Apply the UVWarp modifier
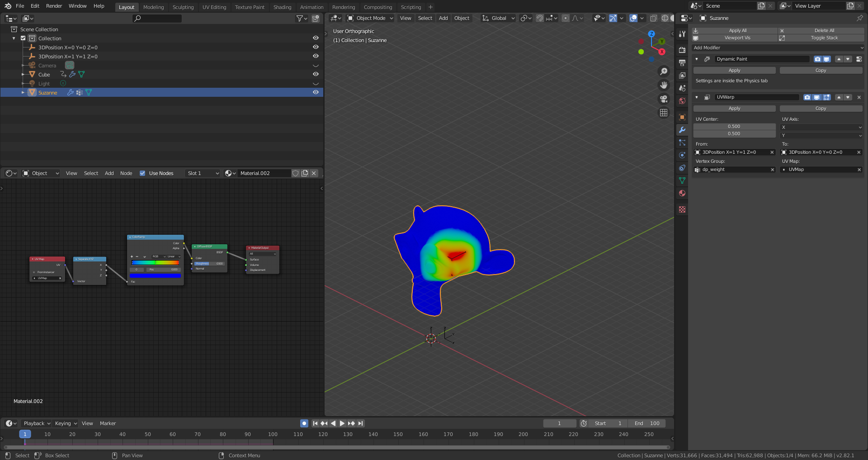 point(734,109)
